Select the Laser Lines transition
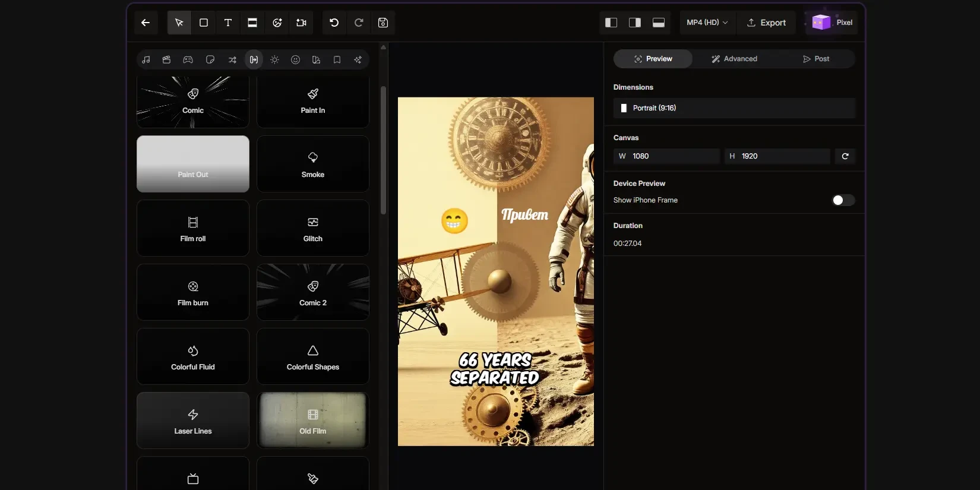 pos(193,421)
